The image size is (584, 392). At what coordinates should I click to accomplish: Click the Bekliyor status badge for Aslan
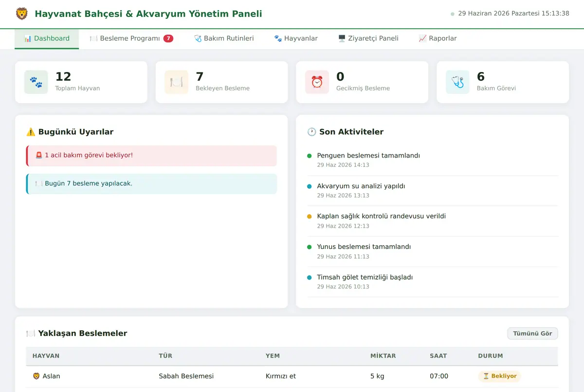[x=499, y=376]
